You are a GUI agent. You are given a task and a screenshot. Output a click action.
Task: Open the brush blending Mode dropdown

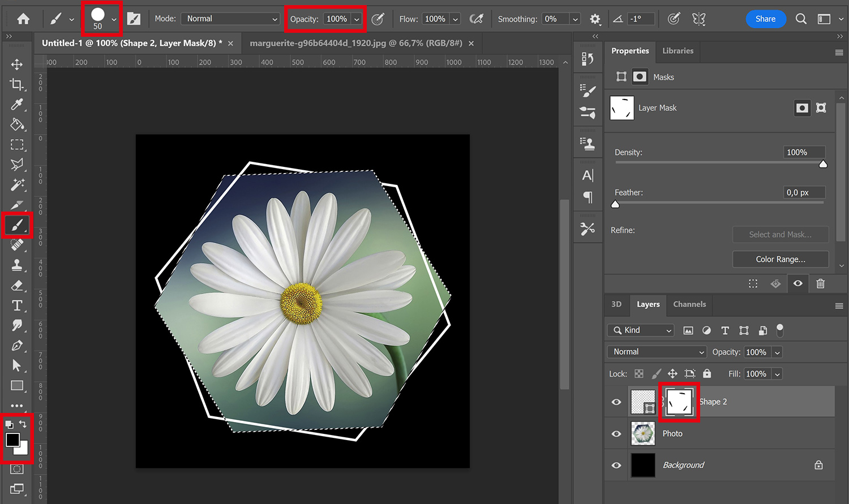pos(230,18)
